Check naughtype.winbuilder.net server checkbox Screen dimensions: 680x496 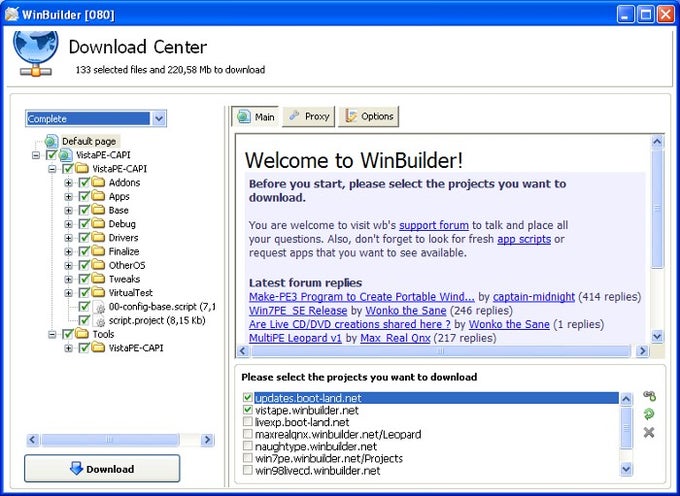point(248,446)
